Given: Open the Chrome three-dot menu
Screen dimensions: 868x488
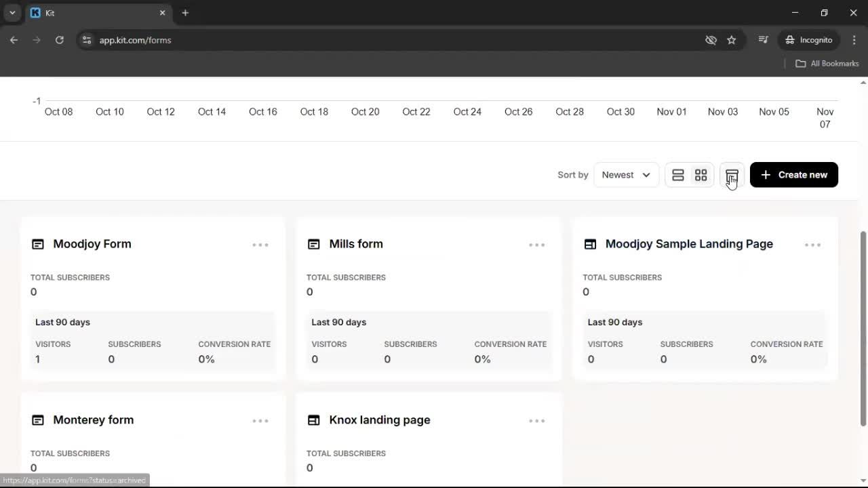Looking at the screenshot, I should coord(854,40).
